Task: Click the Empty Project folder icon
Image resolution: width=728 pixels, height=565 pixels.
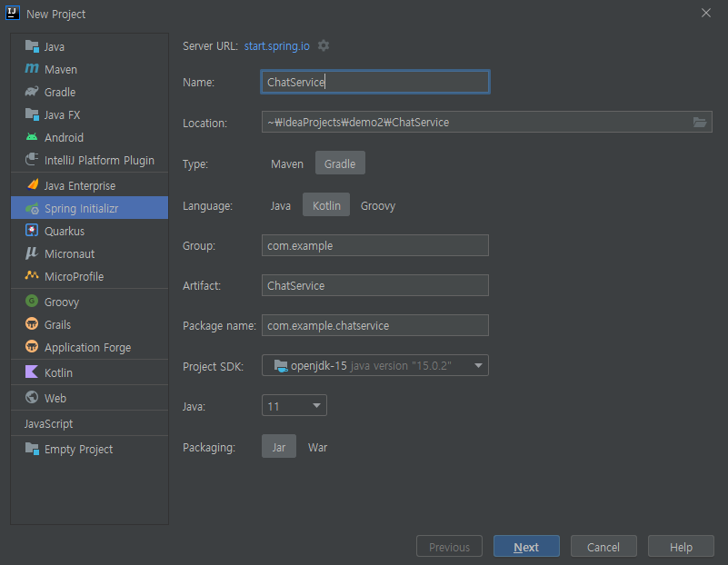Action: [x=32, y=449]
